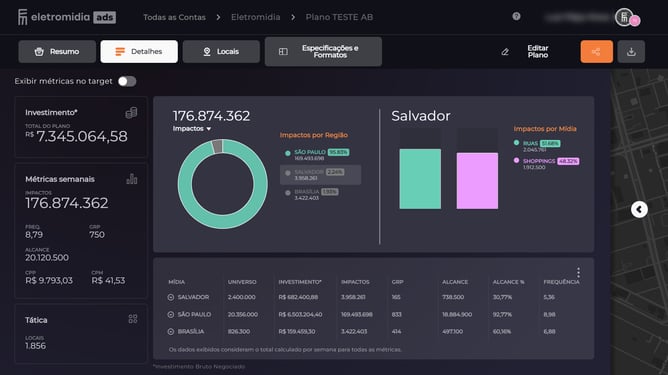Click the orange share button

596,52
